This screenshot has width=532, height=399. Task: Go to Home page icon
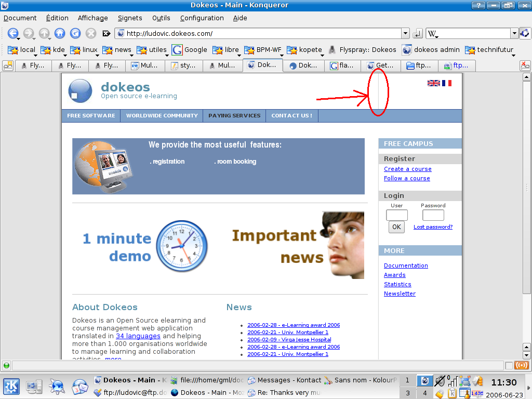60,33
